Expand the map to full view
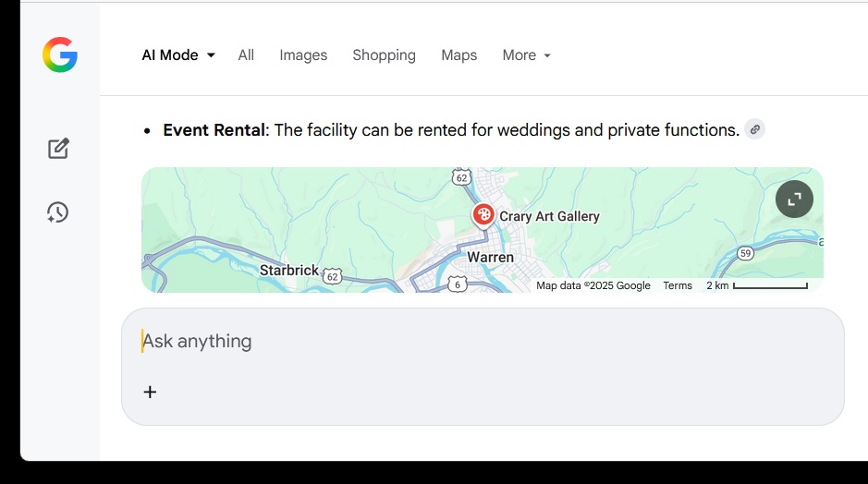 click(794, 199)
